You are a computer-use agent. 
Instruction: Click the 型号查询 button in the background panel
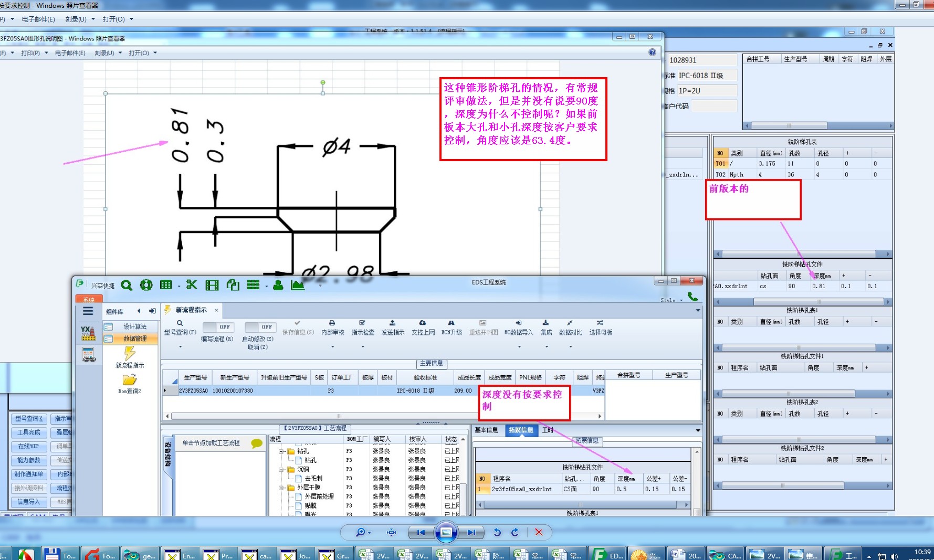tap(29, 418)
